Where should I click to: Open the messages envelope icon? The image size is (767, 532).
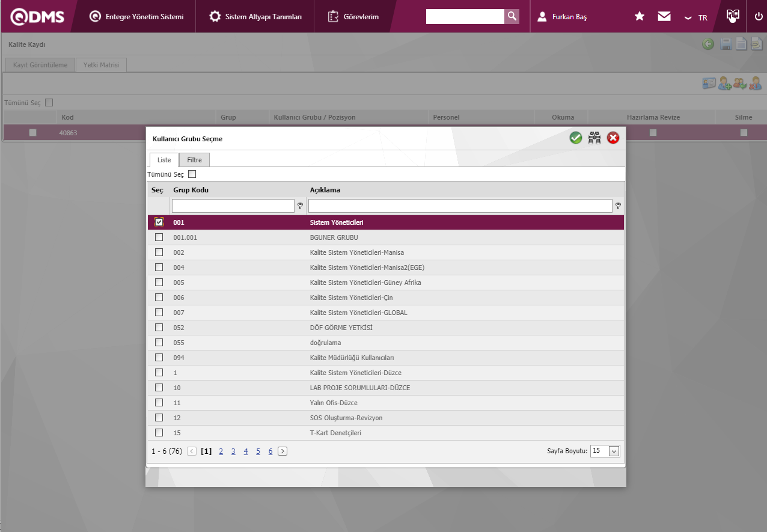pos(664,17)
